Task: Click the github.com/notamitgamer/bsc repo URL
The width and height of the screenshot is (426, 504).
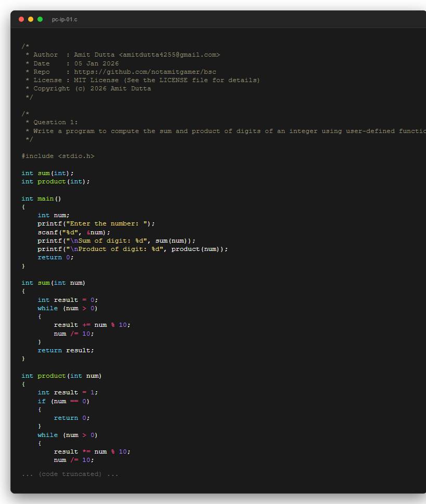Action: 145,72
